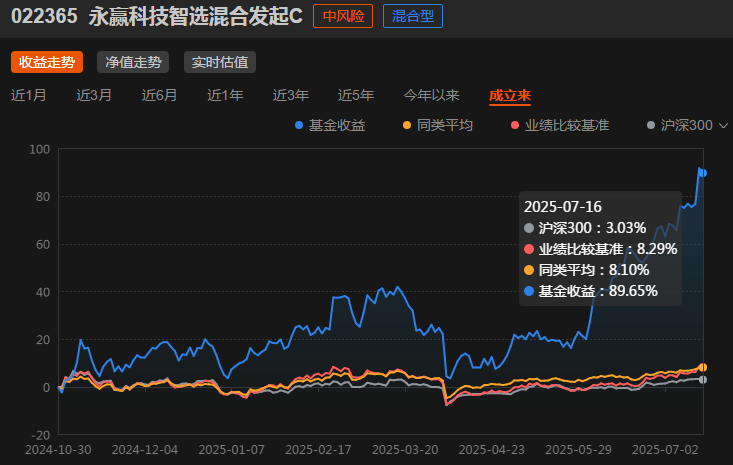Click the fund title 永赢科技智选混合发起C
This screenshot has height=465, width=733.
coord(196,16)
